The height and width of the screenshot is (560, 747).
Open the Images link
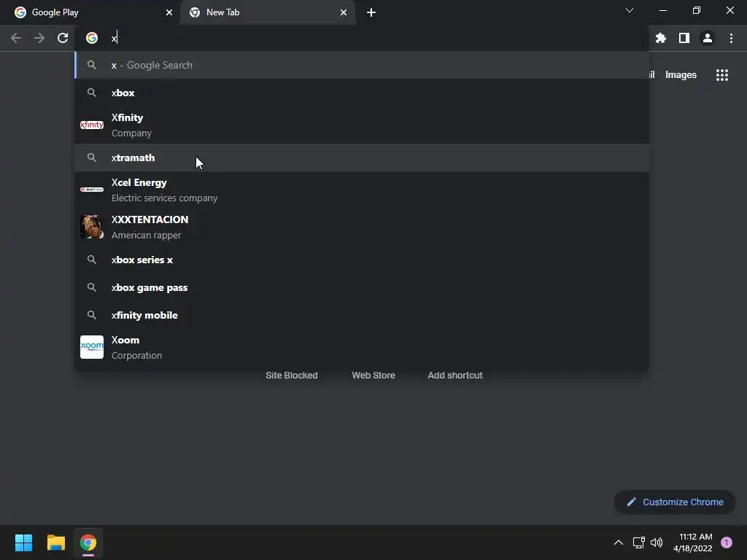pyautogui.click(x=681, y=75)
